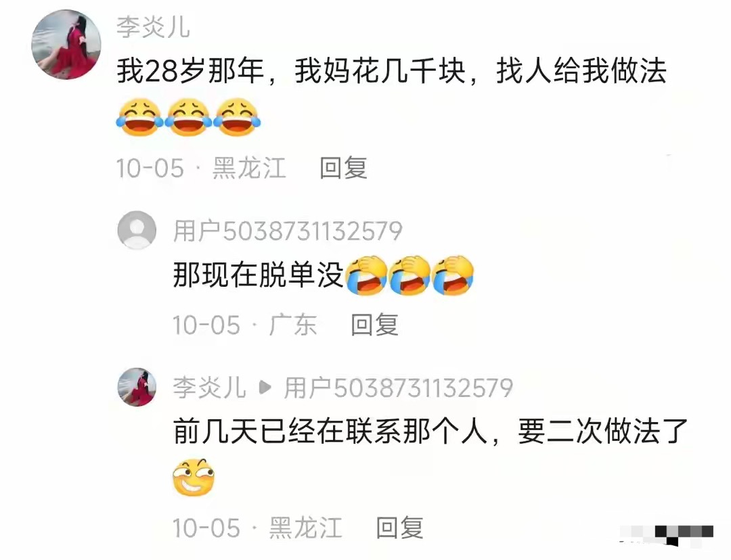This screenshot has width=731, height=560.
Task: Reply to the first comment via 回复
Action: (x=344, y=168)
